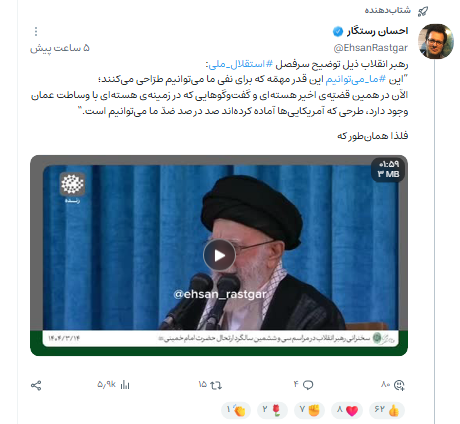Open Ehsan Rastgar's profile picture
The width and height of the screenshot is (460, 424).
[436, 41]
